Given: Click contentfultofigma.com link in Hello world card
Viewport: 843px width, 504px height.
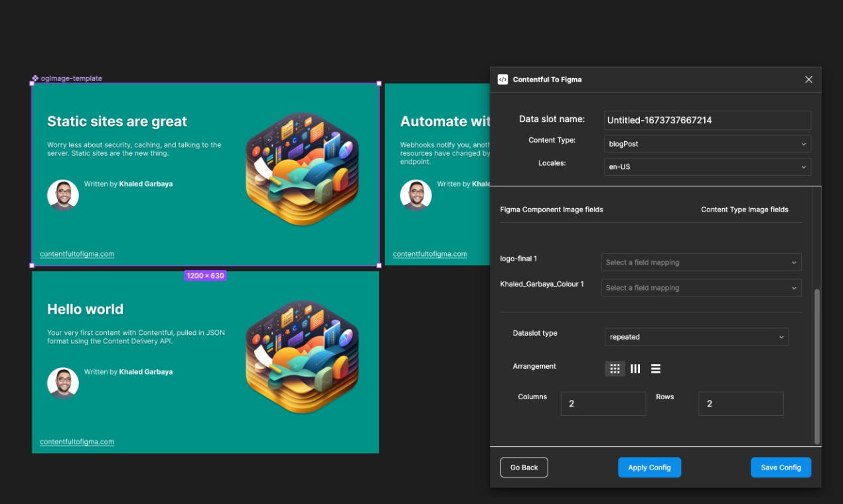Looking at the screenshot, I should [77, 442].
